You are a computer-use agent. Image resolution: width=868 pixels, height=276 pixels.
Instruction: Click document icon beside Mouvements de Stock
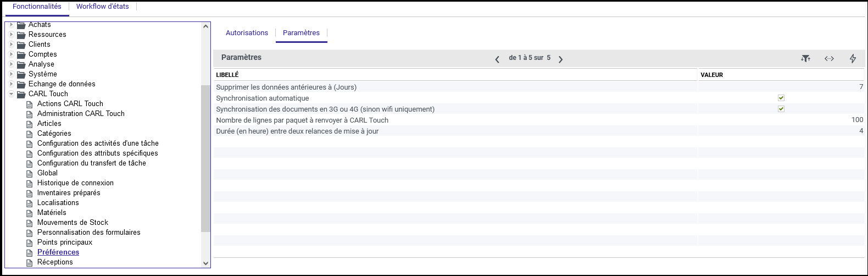click(30, 223)
